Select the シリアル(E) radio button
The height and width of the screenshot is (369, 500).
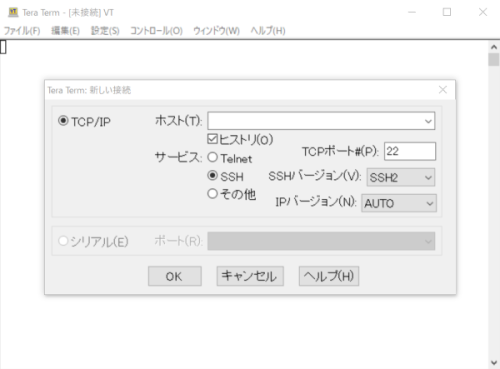pos(63,241)
